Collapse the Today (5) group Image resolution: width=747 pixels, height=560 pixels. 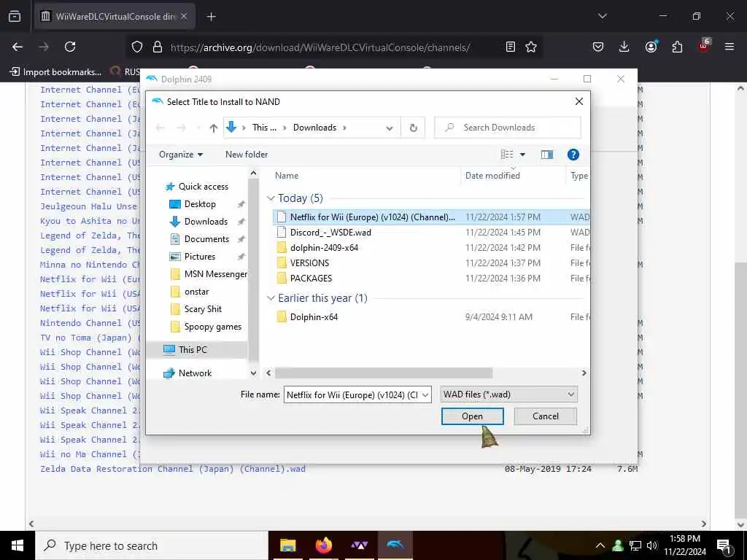(x=271, y=198)
